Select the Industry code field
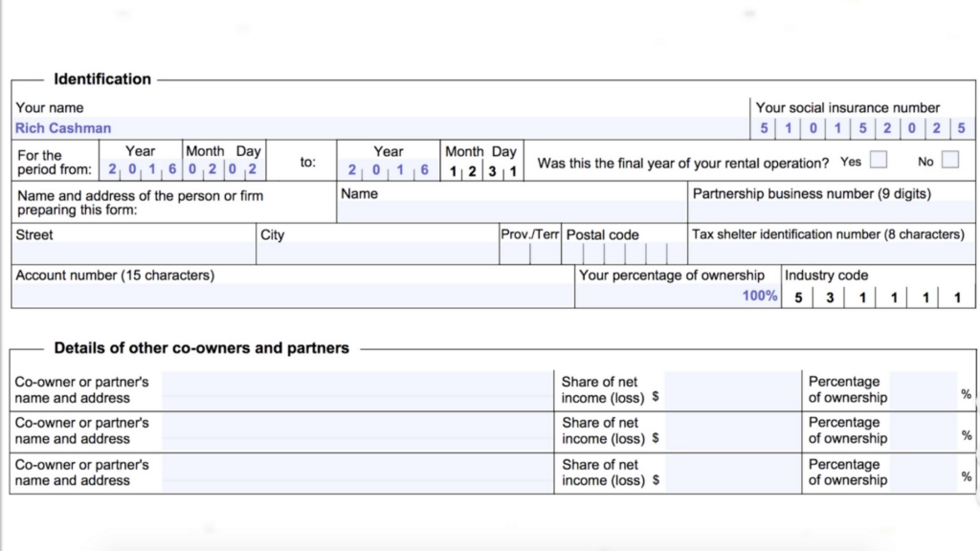 [876, 297]
